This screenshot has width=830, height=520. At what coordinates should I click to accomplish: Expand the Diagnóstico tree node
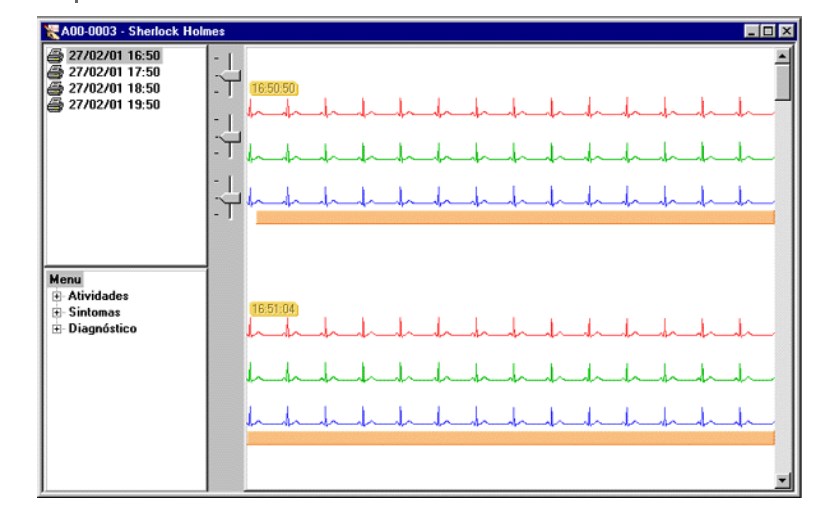point(57,328)
